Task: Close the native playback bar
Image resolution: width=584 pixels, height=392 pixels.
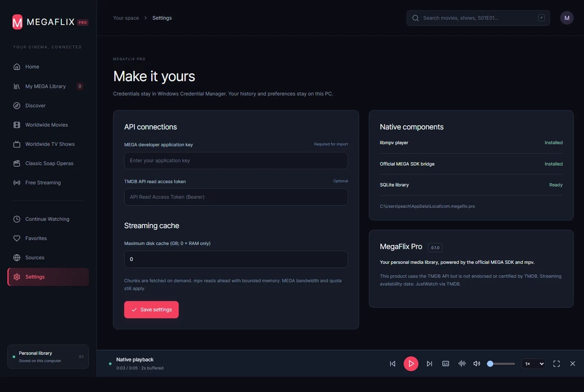Action: point(573,364)
